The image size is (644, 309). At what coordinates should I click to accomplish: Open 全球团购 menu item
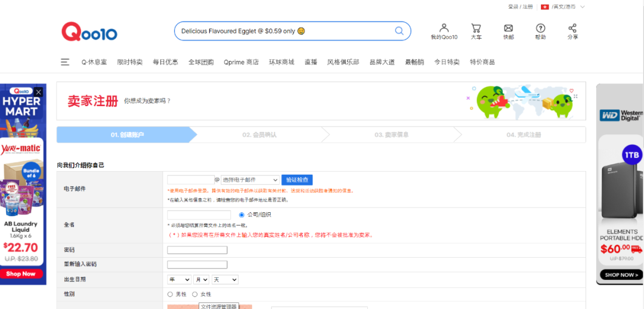click(201, 62)
